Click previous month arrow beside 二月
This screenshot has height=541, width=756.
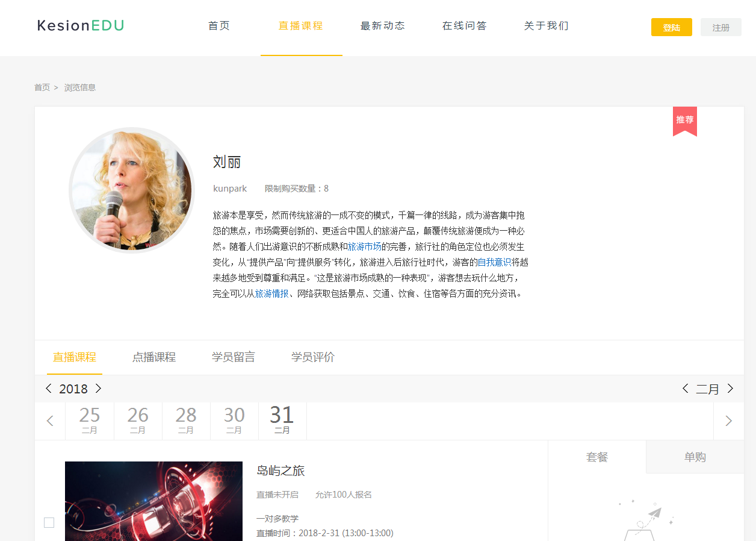(685, 389)
